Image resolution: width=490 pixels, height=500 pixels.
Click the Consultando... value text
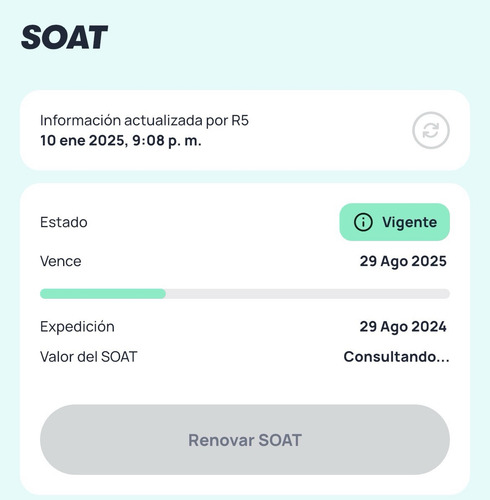(x=396, y=357)
